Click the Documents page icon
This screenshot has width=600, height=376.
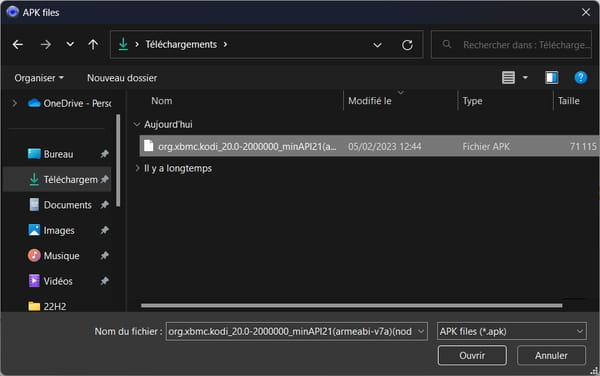point(34,205)
